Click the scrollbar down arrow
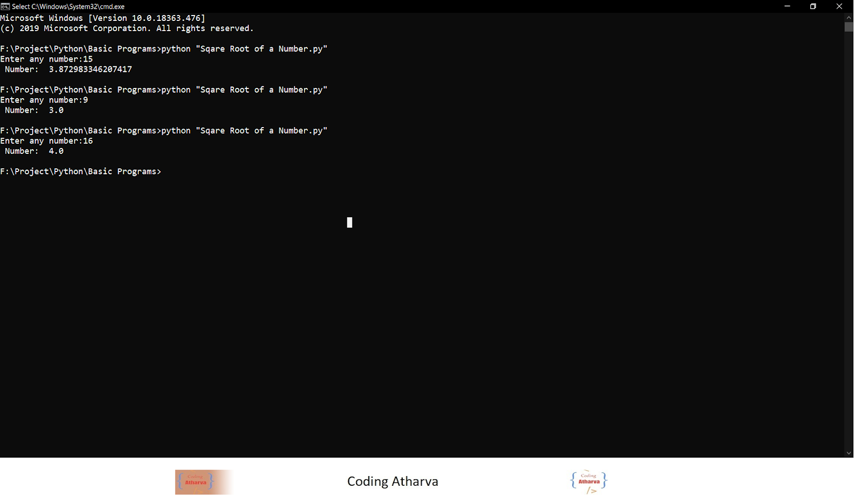The image size is (858, 504). tap(849, 452)
